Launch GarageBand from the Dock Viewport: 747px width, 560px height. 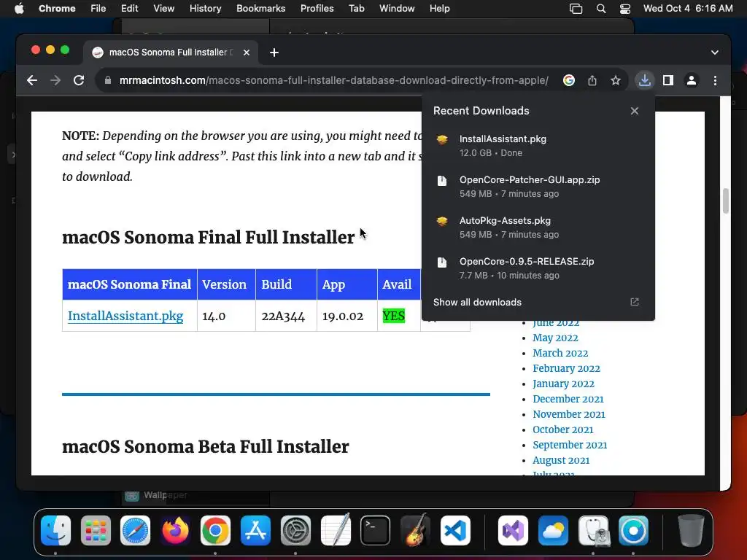(x=415, y=531)
